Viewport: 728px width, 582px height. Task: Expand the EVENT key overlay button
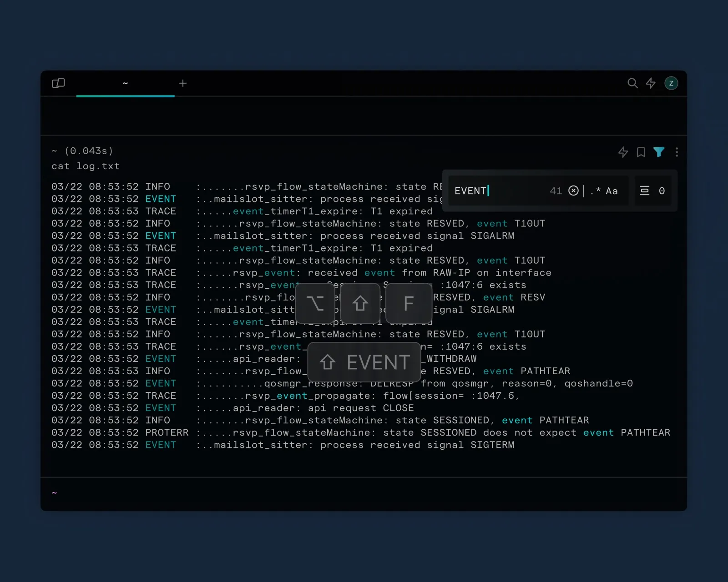point(364,362)
